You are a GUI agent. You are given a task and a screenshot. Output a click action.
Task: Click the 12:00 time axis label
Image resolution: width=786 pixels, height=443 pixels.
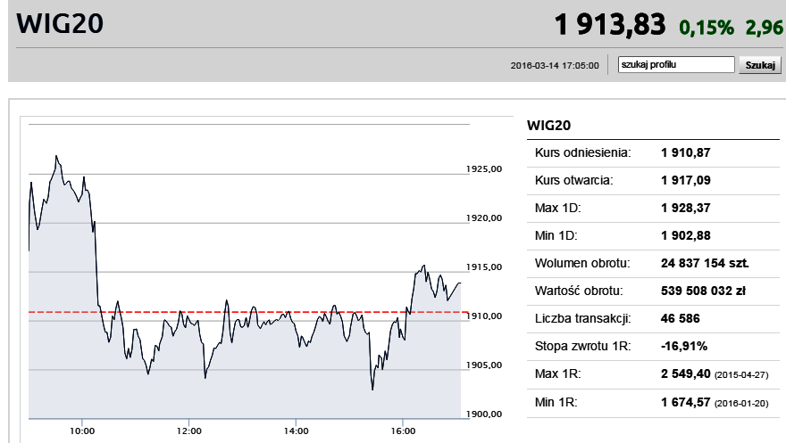[189, 431]
